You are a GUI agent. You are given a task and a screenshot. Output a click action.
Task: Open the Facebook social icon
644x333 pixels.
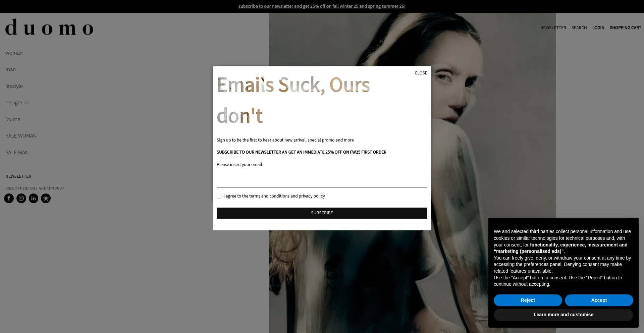9,199
